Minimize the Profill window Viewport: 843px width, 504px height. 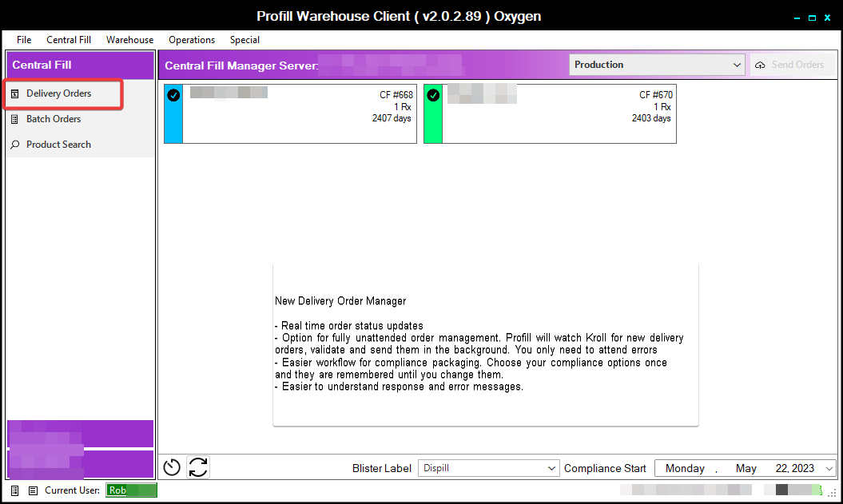click(797, 18)
